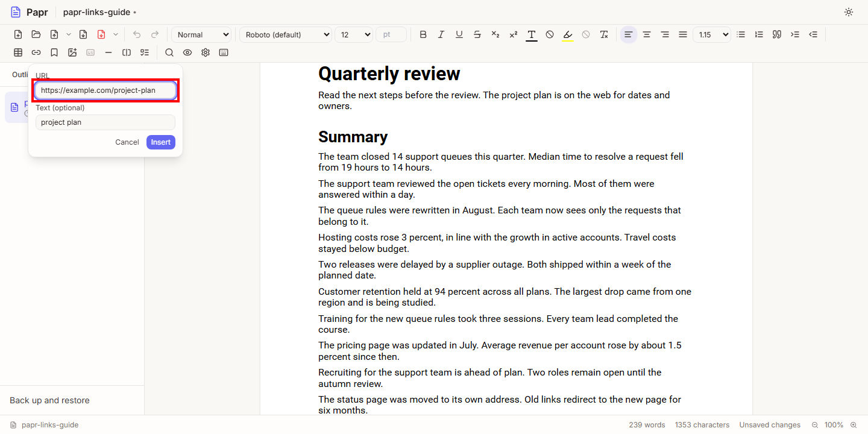This screenshot has width=868, height=434.
Task: Open settings via the gear icon
Action: pyautogui.click(x=206, y=52)
